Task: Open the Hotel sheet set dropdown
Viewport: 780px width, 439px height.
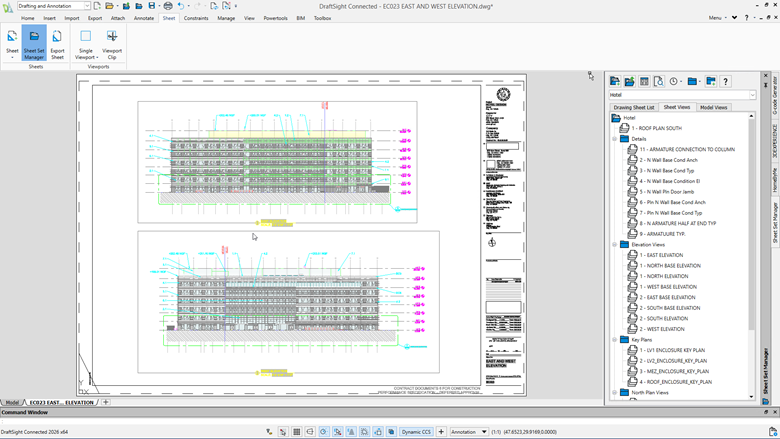Action: coord(751,95)
